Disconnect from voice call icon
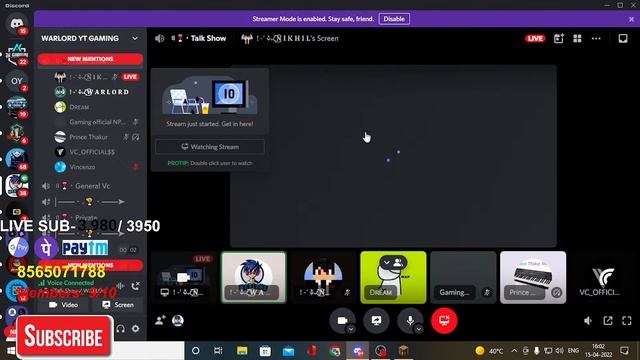640x360 pixels. coord(136,286)
